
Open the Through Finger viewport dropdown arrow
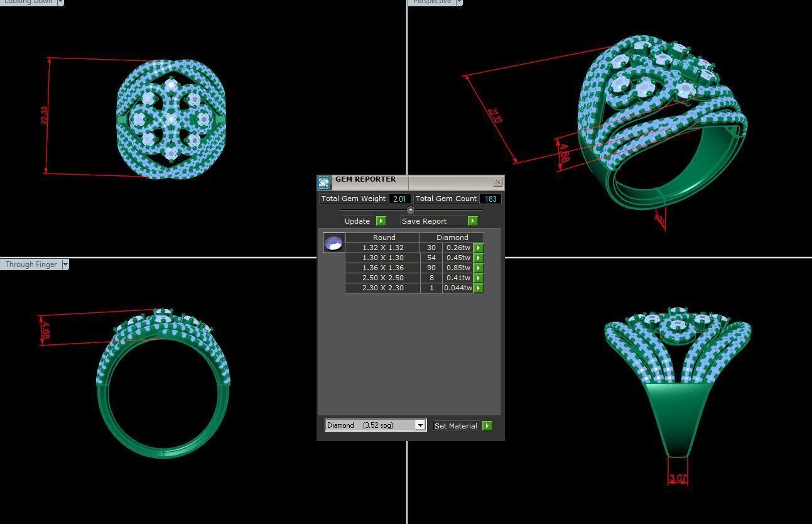tap(65, 265)
